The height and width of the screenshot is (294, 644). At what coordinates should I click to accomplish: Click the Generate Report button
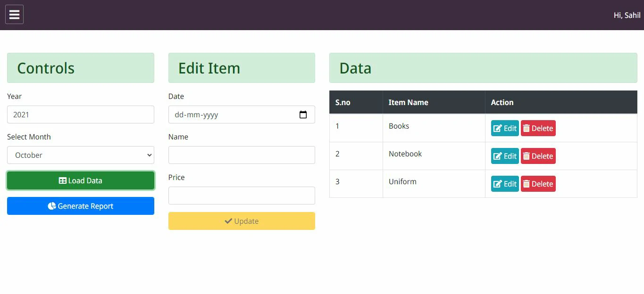click(x=80, y=206)
